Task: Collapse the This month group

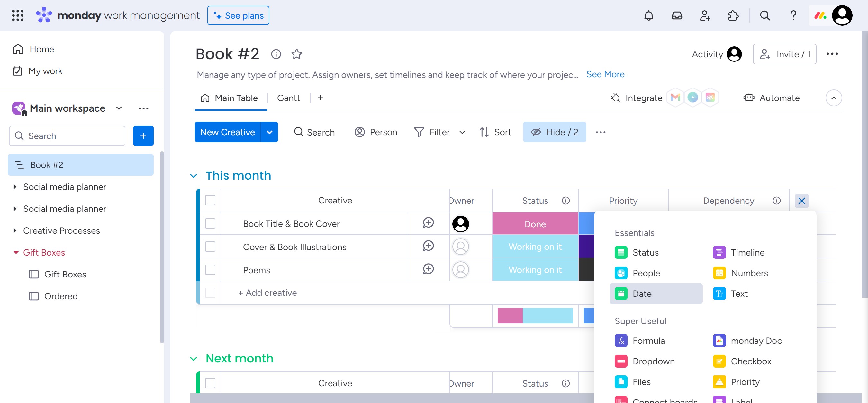Action: [x=194, y=176]
